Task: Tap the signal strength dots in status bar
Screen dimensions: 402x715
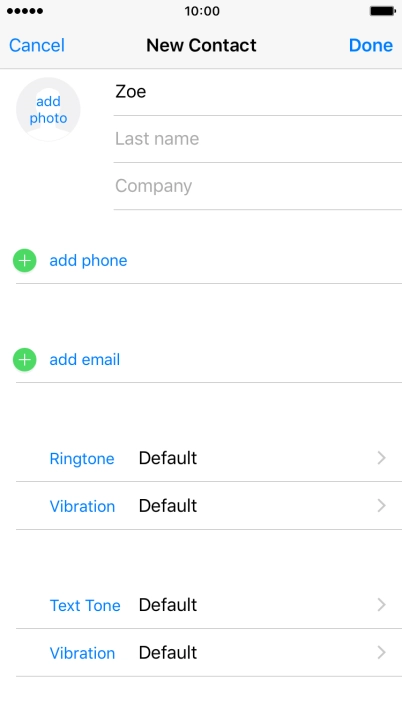Action: 25,11
